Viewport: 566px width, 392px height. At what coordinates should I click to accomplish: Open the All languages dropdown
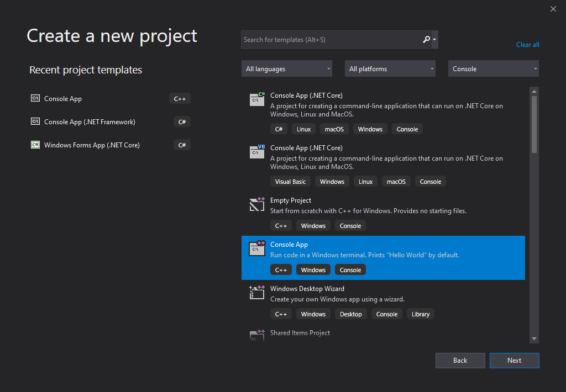pyautogui.click(x=287, y=69)
